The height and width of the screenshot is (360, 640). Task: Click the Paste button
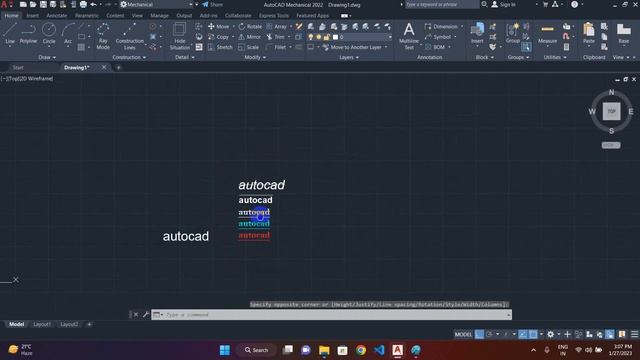(589, 33)
